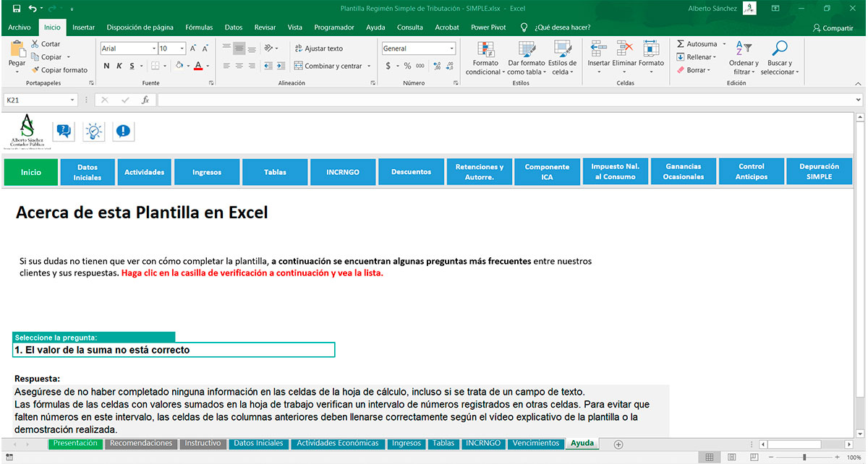Image resolution: width=868 pixels, height=464 pixels.
Task: Decrease decimal places
Action: click(449, 66)
